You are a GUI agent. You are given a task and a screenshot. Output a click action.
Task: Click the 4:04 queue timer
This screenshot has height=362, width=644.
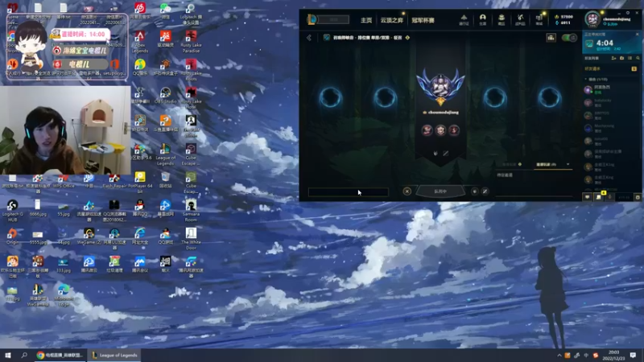pos(605,43)
